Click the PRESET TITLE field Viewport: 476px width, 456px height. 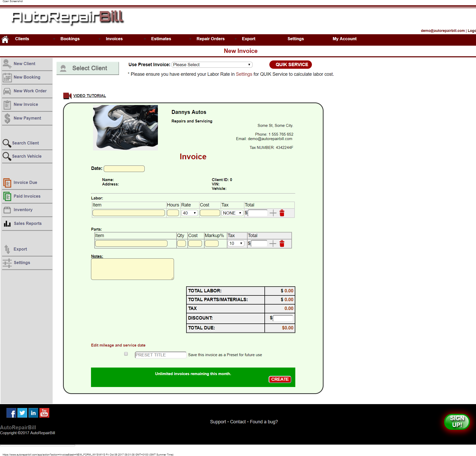[x=160, y=355]
